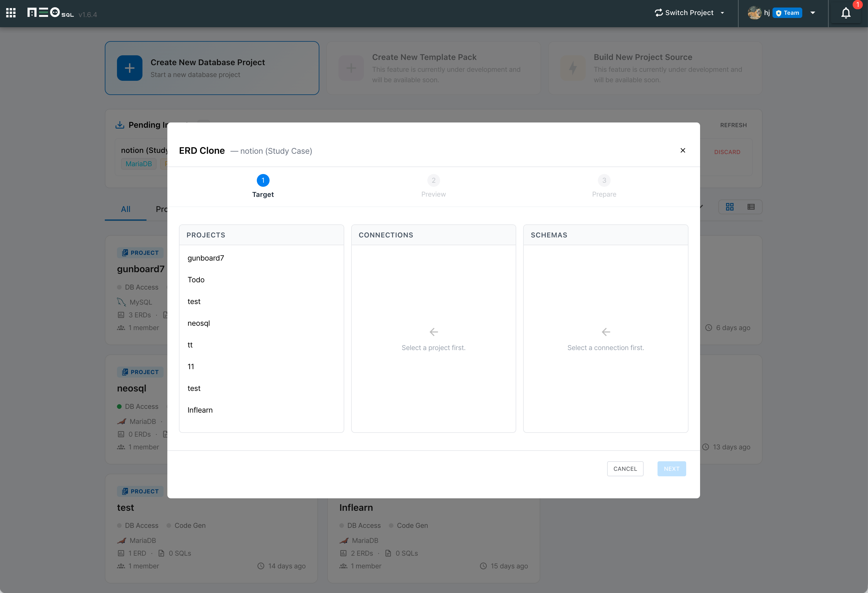The image size is (868, 593).
Task: Click the ERD icon next to 3 ERDs
Action: (x=121, y=315)
